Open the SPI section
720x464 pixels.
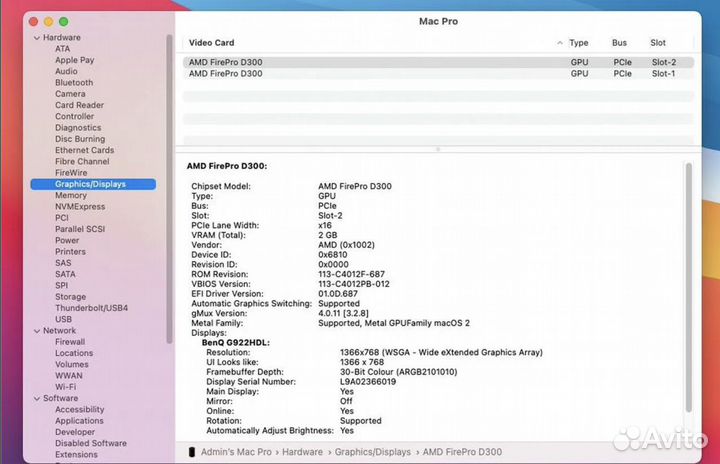pos(62,285)
